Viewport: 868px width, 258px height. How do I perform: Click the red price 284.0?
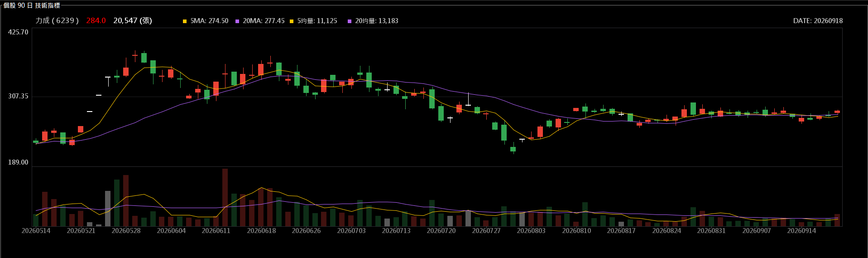click(x=96, y=21)
